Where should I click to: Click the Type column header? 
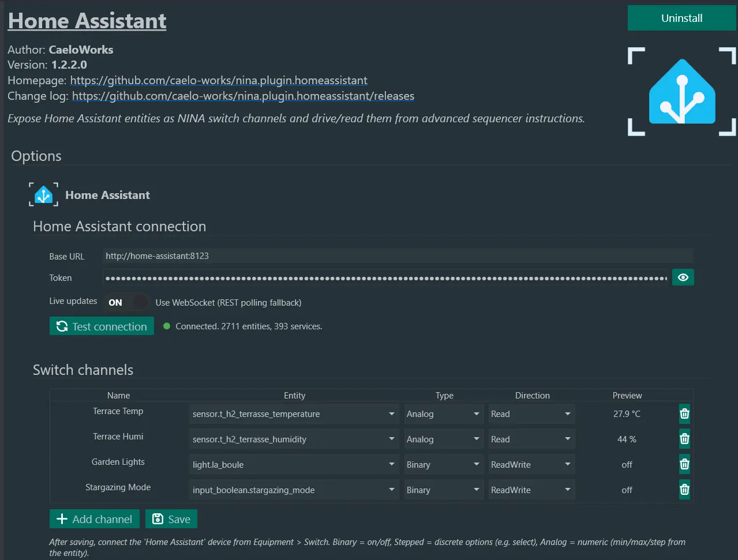point(444,396)
